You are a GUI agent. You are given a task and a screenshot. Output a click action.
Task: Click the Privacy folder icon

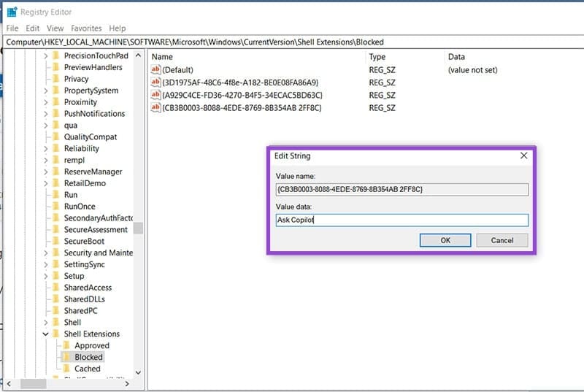point(56,79)
